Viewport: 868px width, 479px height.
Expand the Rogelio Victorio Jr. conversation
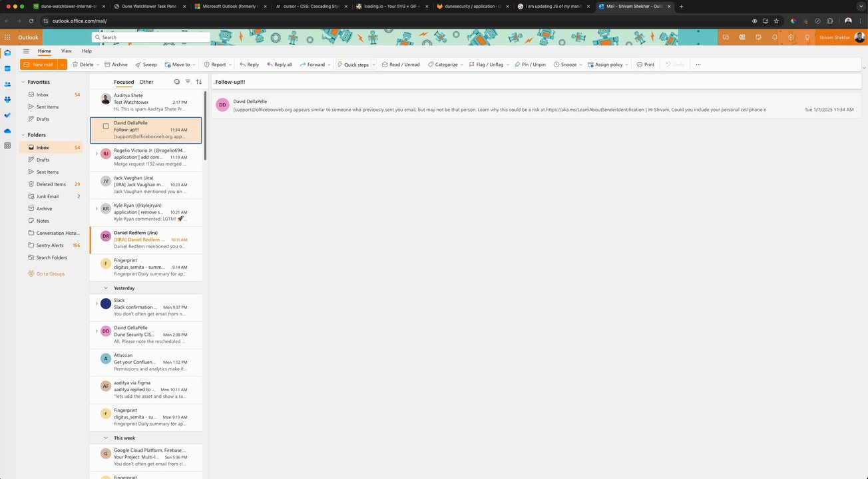coord(96,154)
